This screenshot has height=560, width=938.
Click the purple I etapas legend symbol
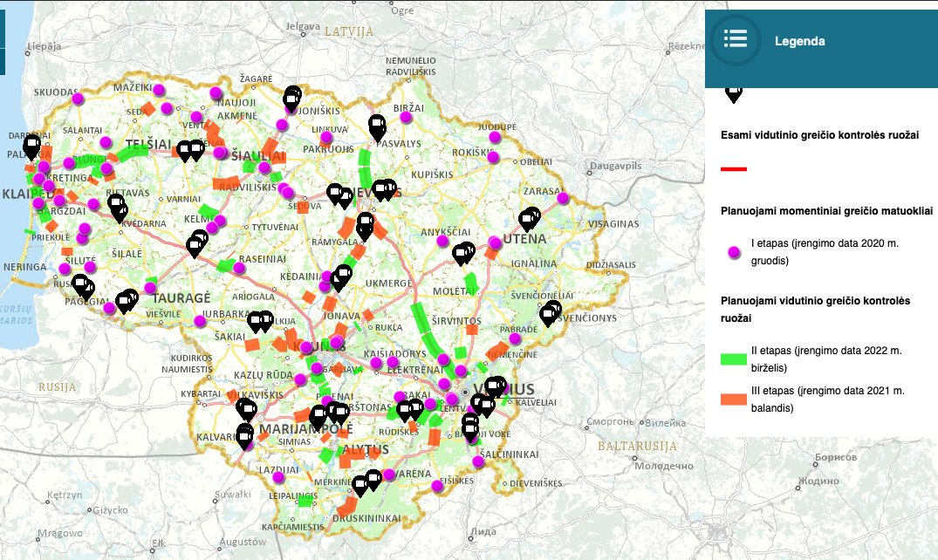click(734, 252)
